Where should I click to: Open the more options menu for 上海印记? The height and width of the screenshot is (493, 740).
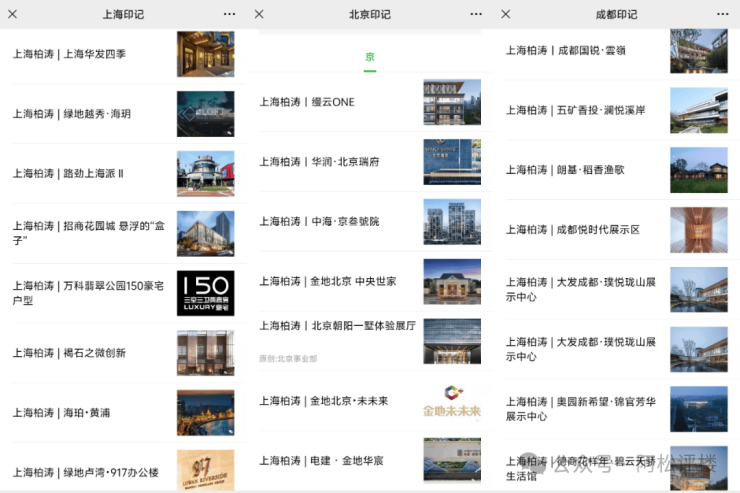pyautogui.click(x=230, y=14)
